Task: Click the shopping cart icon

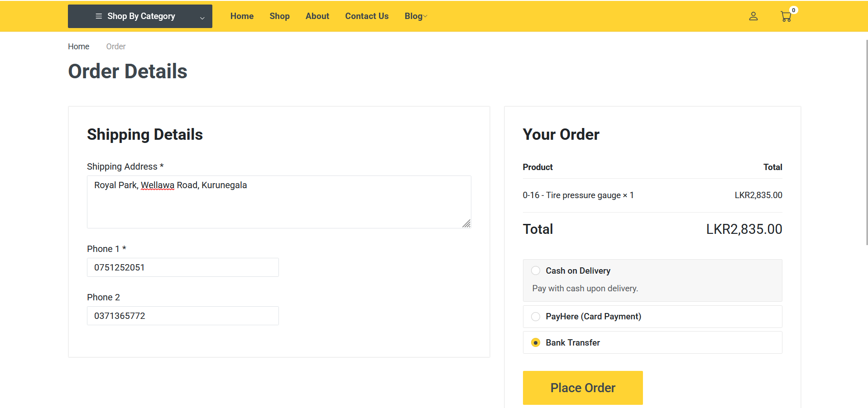Action: (x=785, y=17)
